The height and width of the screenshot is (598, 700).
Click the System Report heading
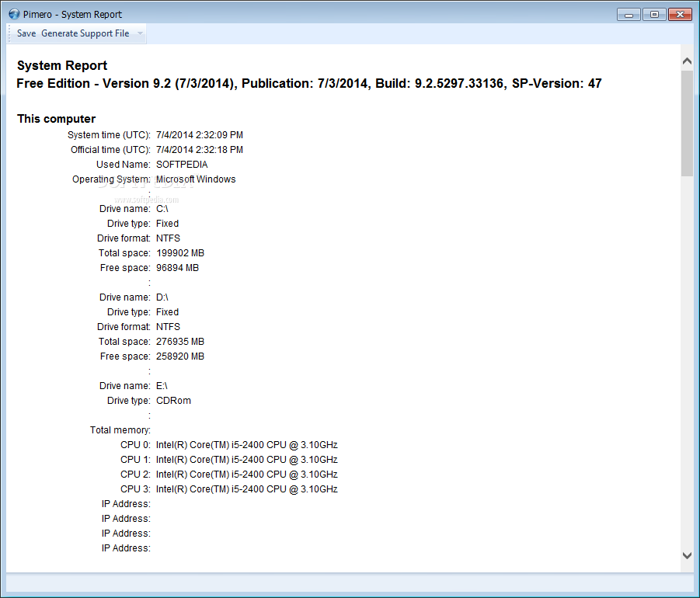[x=62, y=65]
